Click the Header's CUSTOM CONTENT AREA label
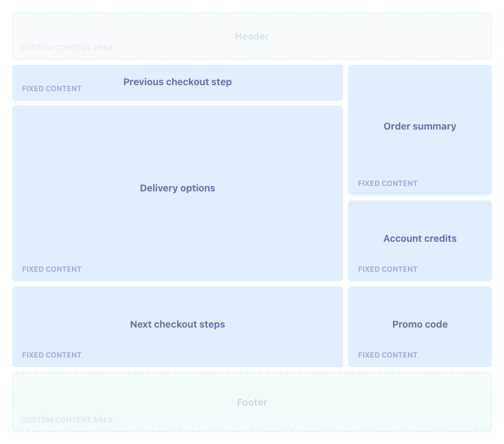Viewport: 504px width, 444px height. (x=67, y=48)
